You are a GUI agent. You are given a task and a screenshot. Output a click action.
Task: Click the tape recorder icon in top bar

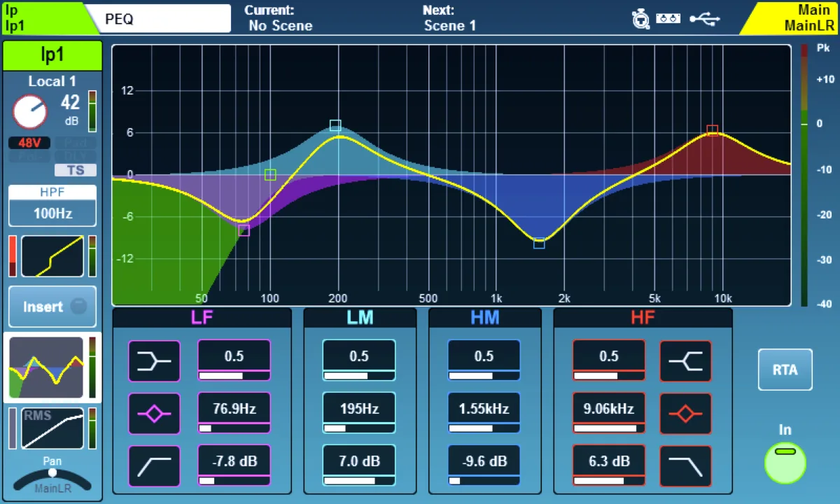(668, 19)
